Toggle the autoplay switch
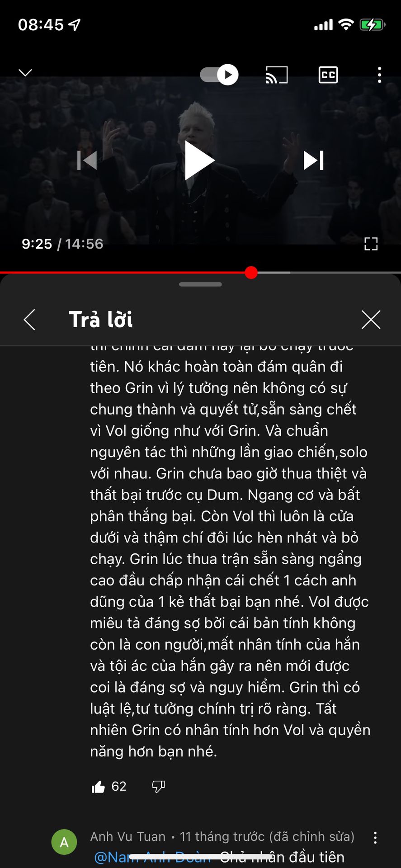 tap(219, 75)
